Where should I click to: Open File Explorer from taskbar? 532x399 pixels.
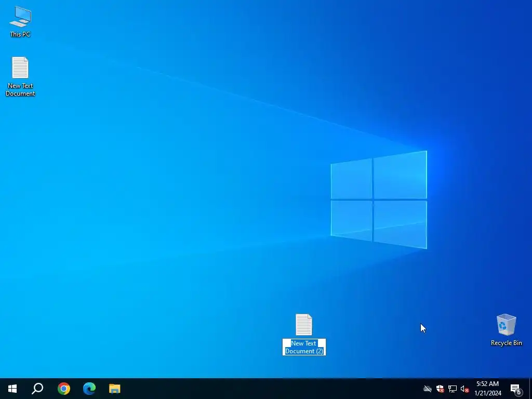(x=115, y=389)
